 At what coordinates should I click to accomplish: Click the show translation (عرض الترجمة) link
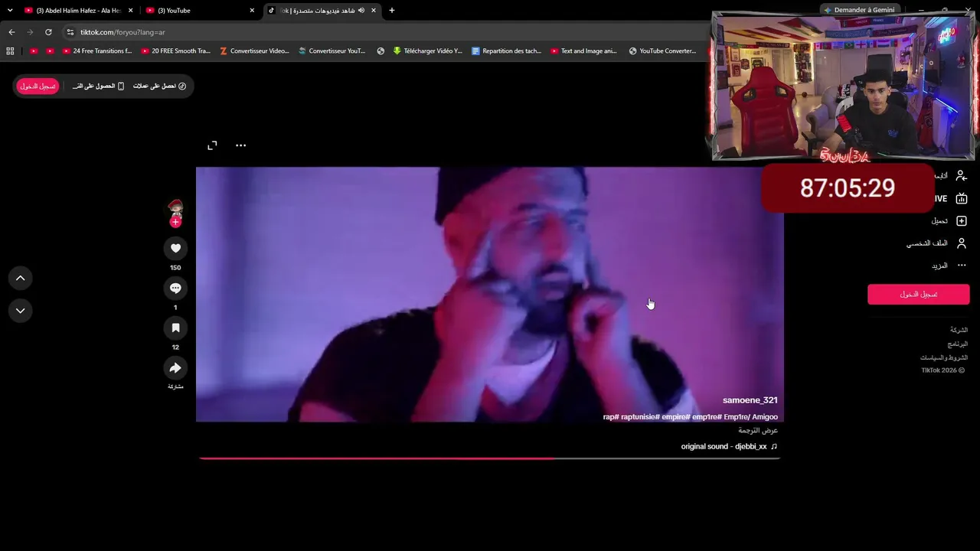pos(758,431)
